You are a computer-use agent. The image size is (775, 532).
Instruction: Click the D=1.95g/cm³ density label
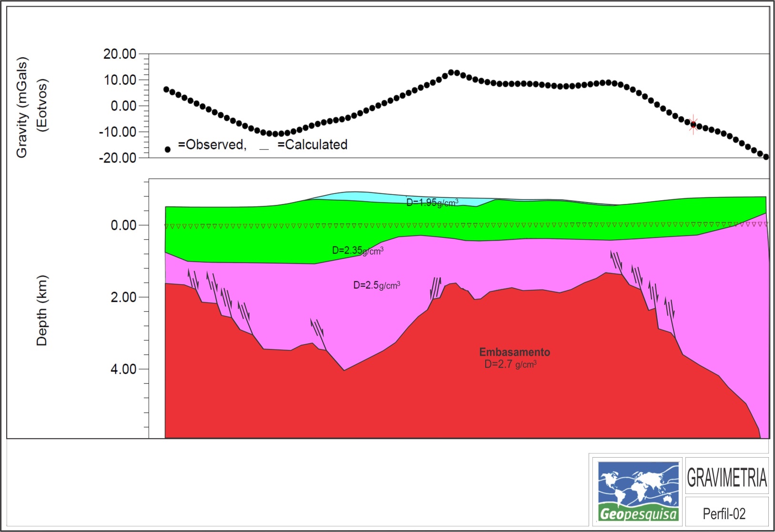[432, 203]
